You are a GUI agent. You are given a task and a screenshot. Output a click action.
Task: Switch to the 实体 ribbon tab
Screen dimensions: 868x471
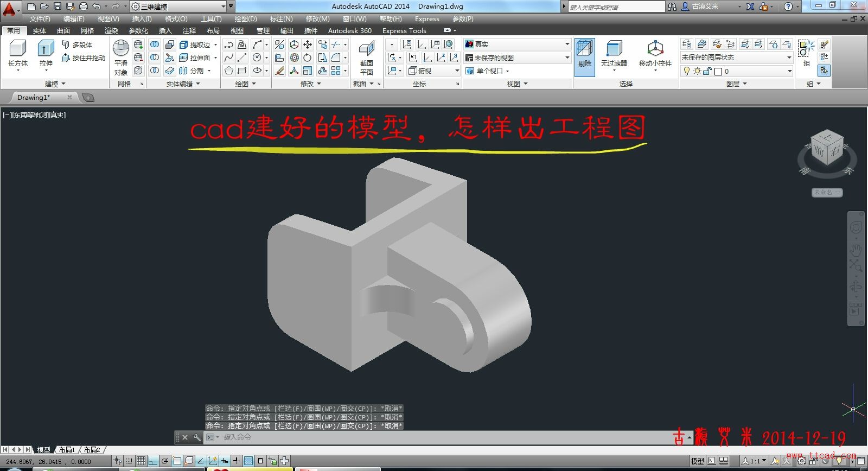point(40,31)
